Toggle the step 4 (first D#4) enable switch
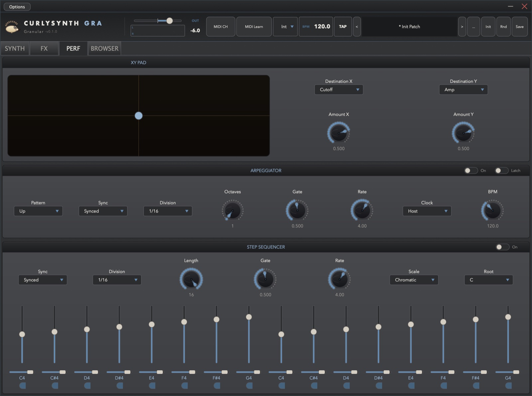532x396 pixels. click(120, 386)
